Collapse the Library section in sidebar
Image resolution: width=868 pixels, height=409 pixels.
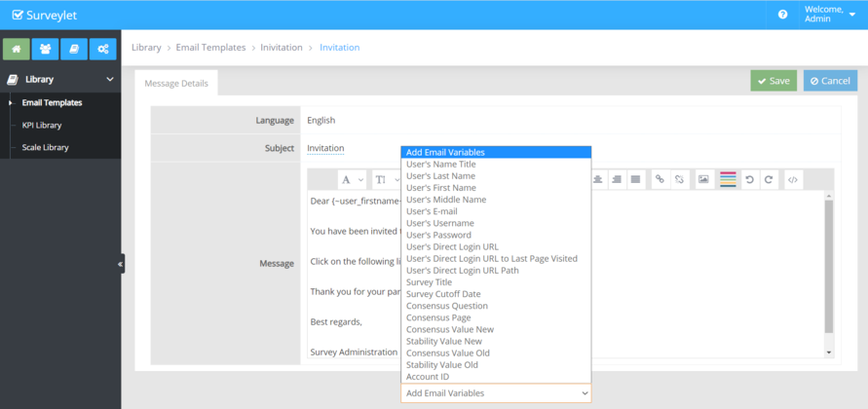click(109, 80)
